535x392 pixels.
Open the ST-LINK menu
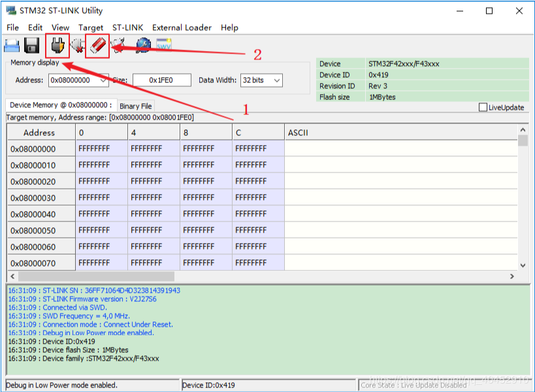(128, 27)
